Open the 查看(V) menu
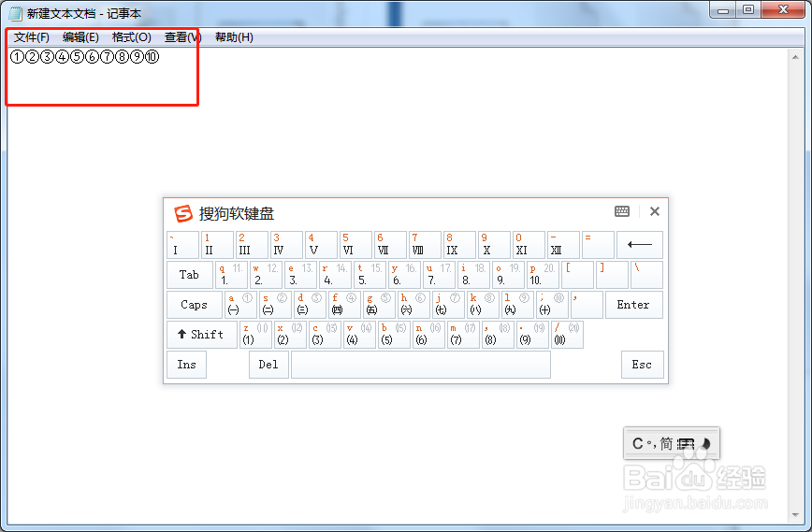 (182, 37)
